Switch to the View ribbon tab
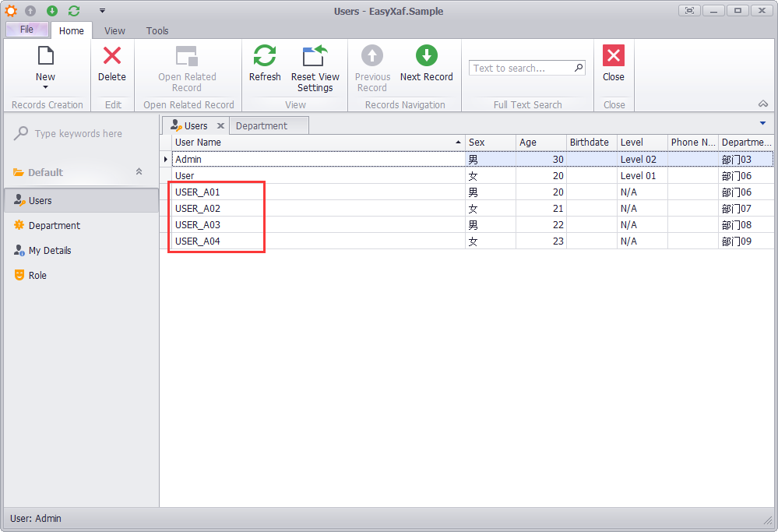 coord(114,31)
